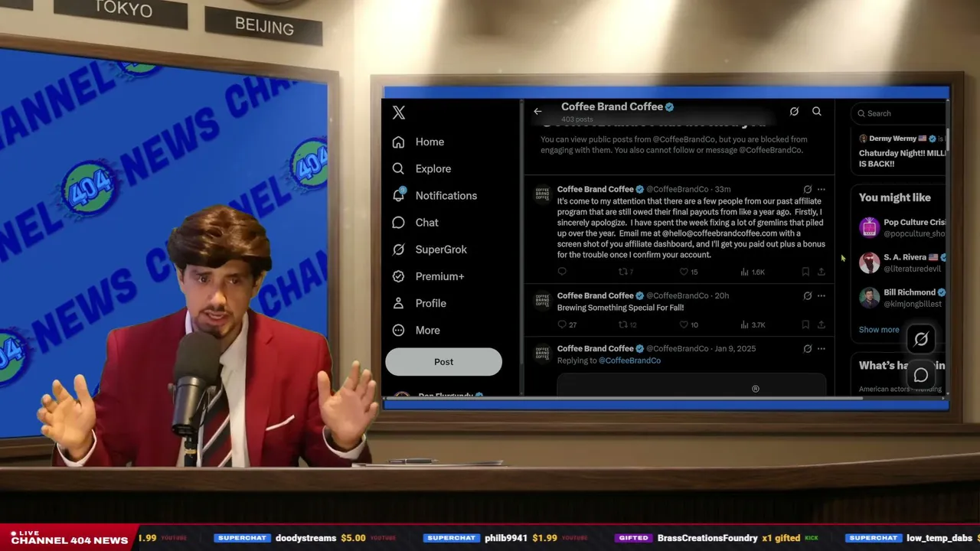Go to Home in the X sidebar
Viewport: 980px width, 551px height.
(x=418, y=142)
